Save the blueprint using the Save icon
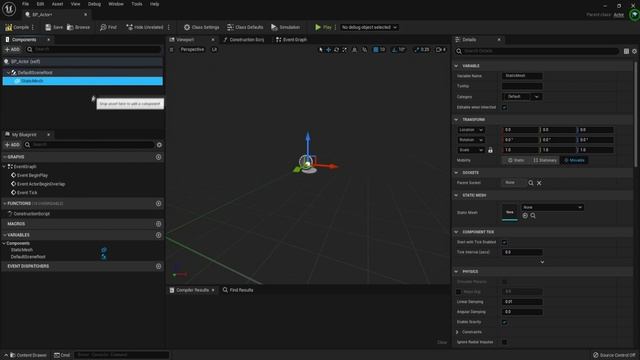This screenshot has width=640, height=360. (x=48, y=27)
